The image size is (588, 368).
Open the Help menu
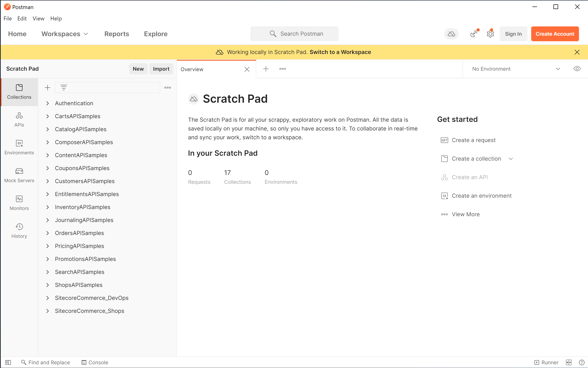tap(56, 19)
